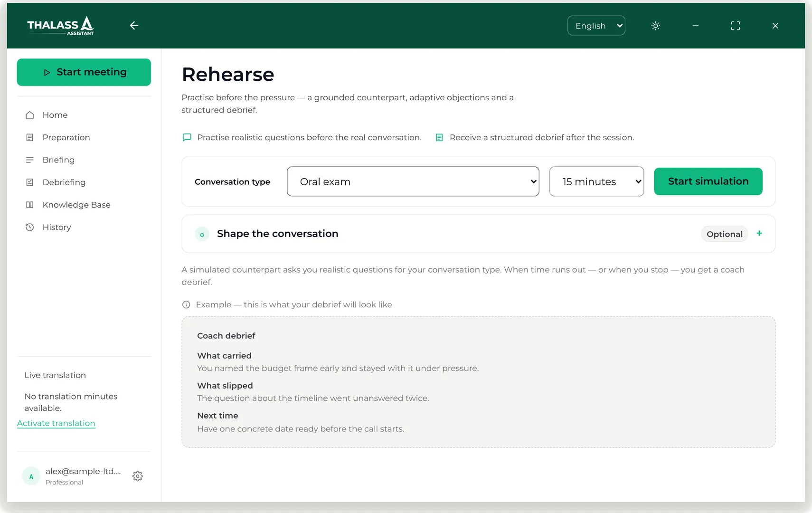Click the back arrow in the header

134,26
